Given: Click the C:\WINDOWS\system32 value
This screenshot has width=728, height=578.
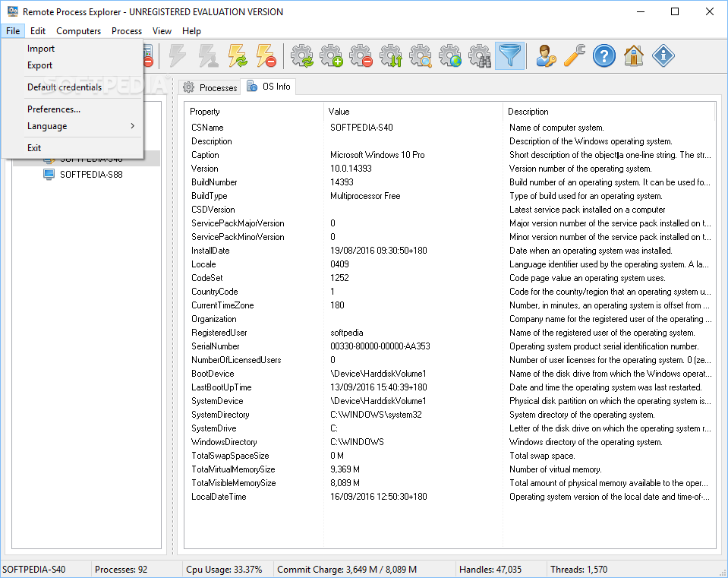Looking at the screenshot, I should point(376,415).
